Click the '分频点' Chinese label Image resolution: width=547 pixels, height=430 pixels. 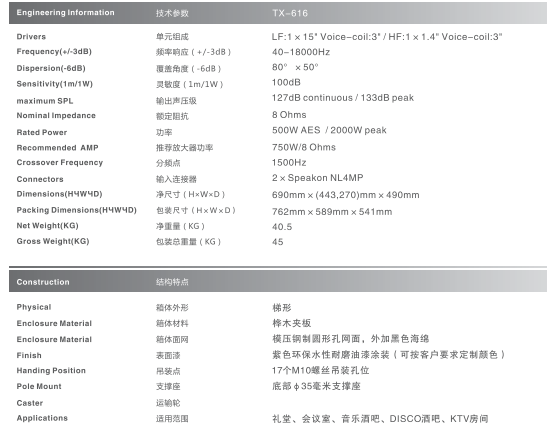(x=168, y=163)
